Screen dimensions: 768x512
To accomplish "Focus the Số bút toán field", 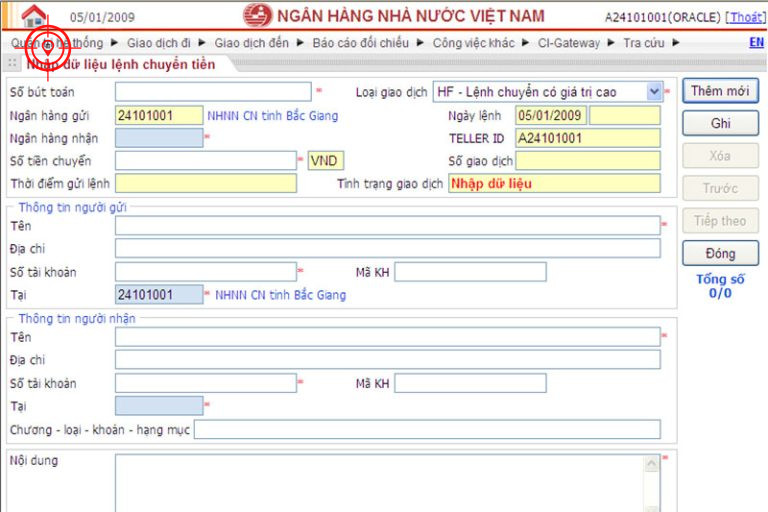I will tap(213, 92).
